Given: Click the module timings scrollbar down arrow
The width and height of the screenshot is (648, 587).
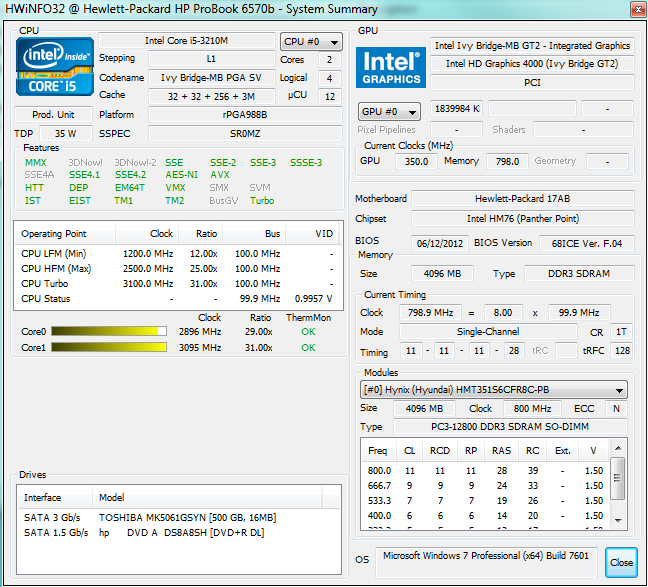Looking at the screenshot, I should coord(618,520).
